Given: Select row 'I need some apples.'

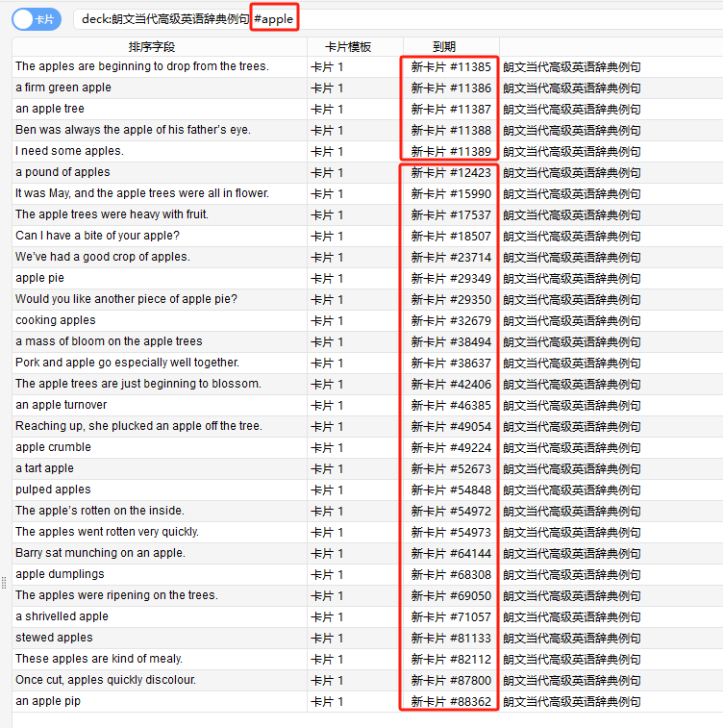Looking at the screenshot, I should point(367,151).
